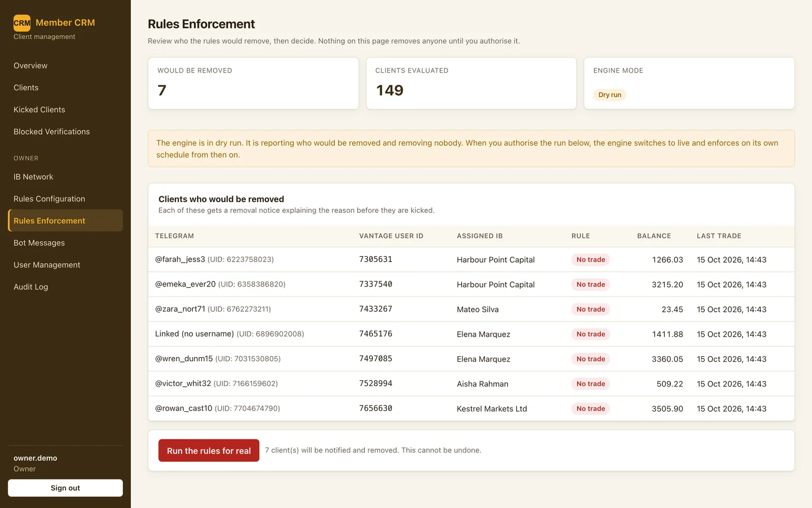Click the Last Trade column header
Image resolution: width=812 pixels, height=508 pixels.
pos(719,236)
